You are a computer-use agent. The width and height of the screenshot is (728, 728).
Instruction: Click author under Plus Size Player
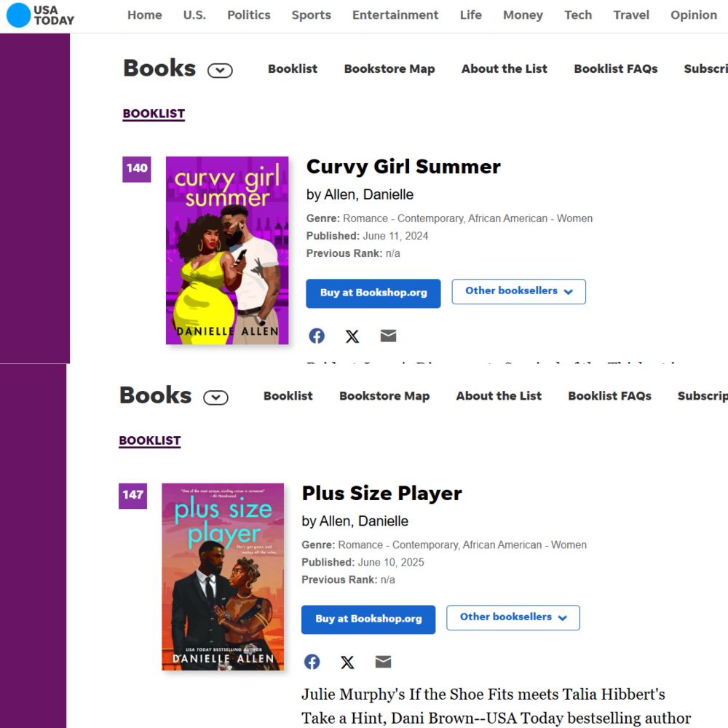pos(355,521)
